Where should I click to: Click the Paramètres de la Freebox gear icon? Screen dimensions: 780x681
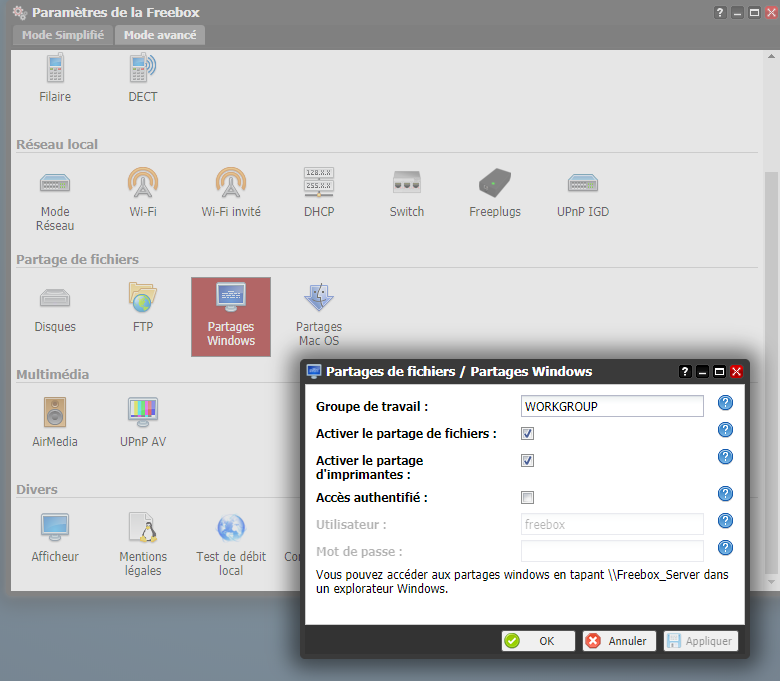tap(20, 12)
